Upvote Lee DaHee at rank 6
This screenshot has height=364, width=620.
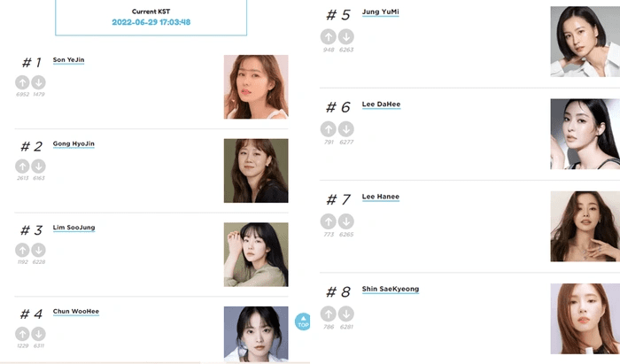click(x=329, y=129)
